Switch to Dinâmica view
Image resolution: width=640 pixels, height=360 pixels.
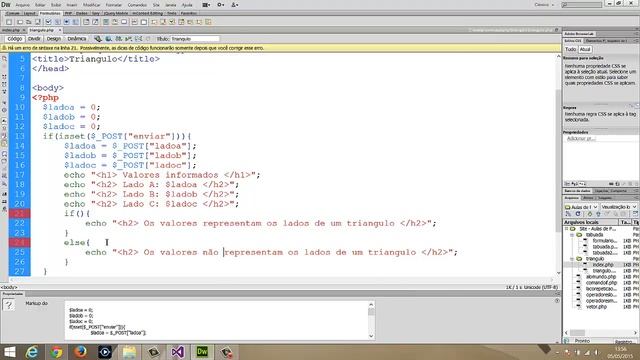[x=77, y=39]
